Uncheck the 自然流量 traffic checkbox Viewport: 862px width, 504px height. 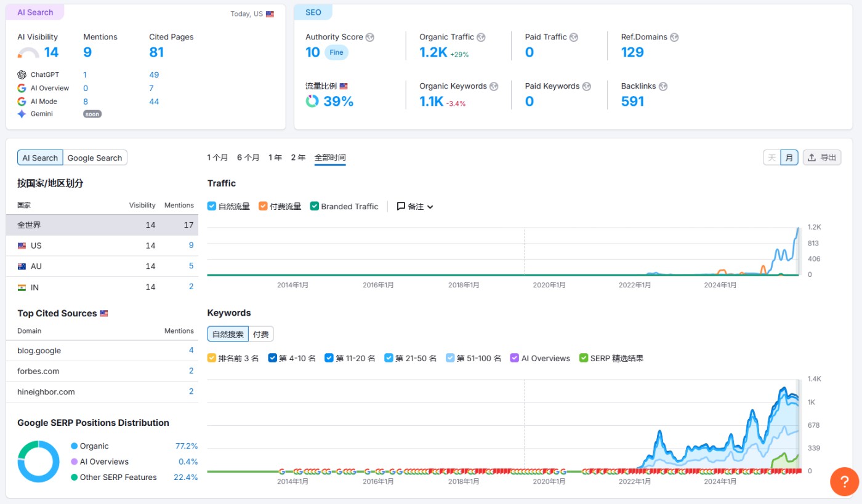click(212, 207)
